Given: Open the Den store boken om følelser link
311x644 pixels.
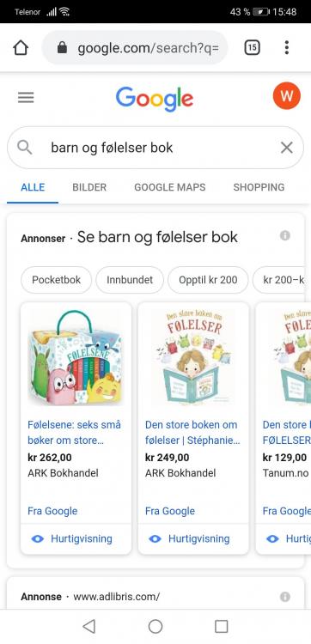Looking at the screenshot, I should 192,432.
